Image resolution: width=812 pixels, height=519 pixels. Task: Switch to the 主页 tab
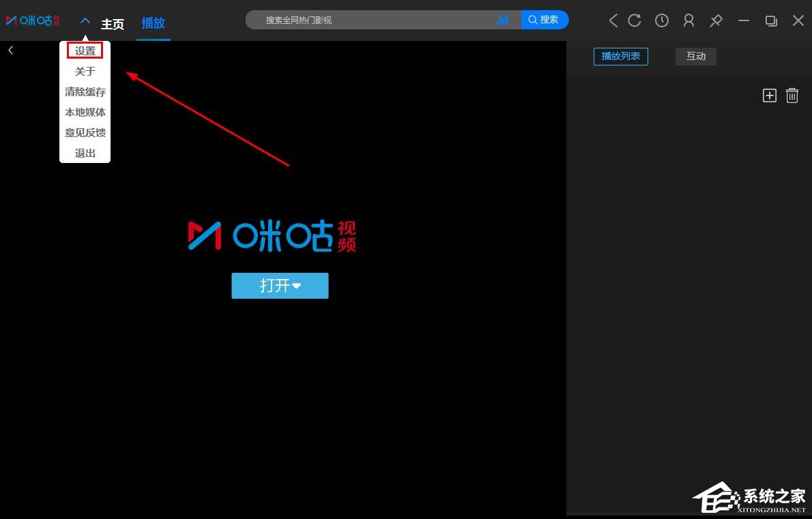(x=113, y=24)
